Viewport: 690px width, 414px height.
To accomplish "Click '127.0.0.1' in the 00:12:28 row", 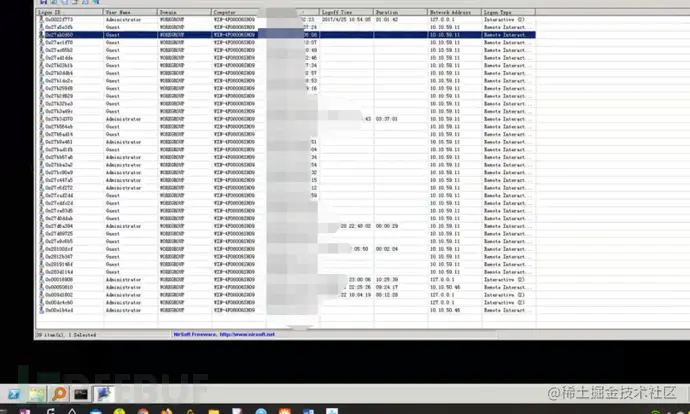I will click(442, 295).
